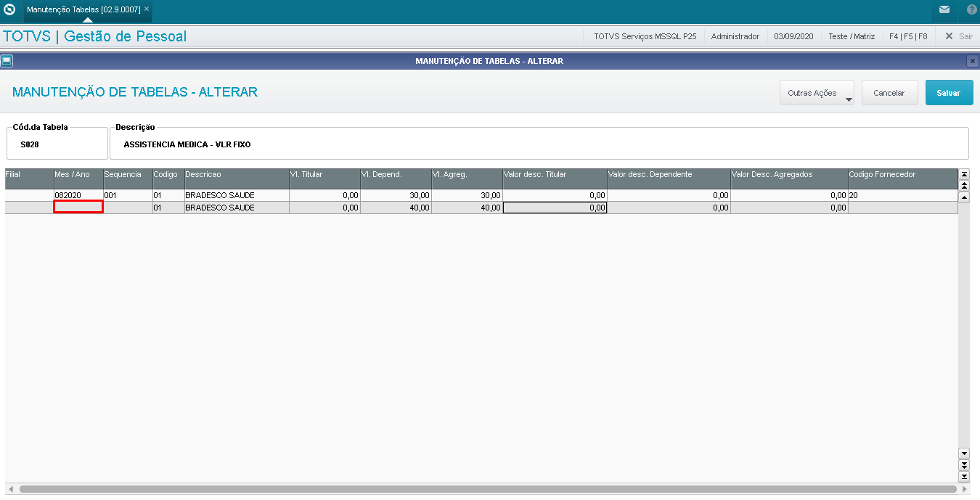The height and width of the screenshot is (500, 980).
Task: Click the Administrador user label
Action: pyautogui.click(x=735, y=36)
